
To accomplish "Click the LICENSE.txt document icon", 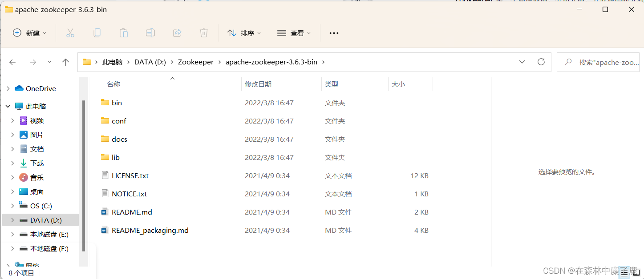I will 105,175.
